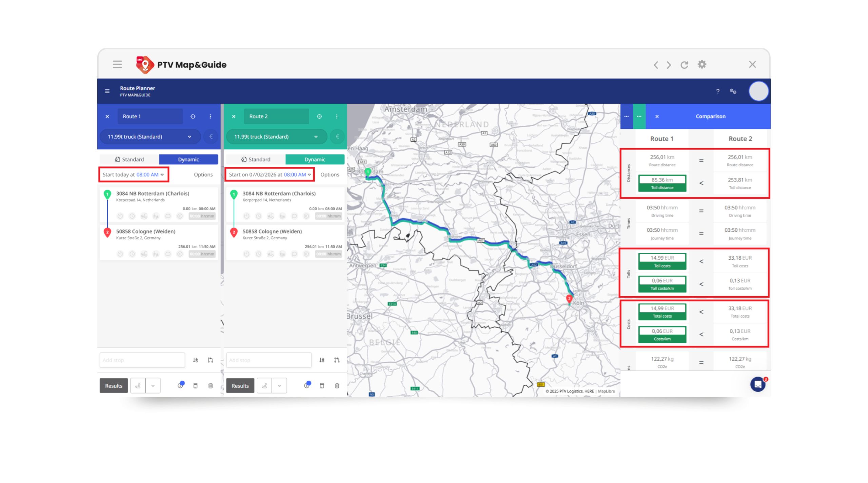This screenshot has width=868, height=483.
Task: Open the browser hamburger menu beside PTV logo
Action: click(x=117, y=64)
